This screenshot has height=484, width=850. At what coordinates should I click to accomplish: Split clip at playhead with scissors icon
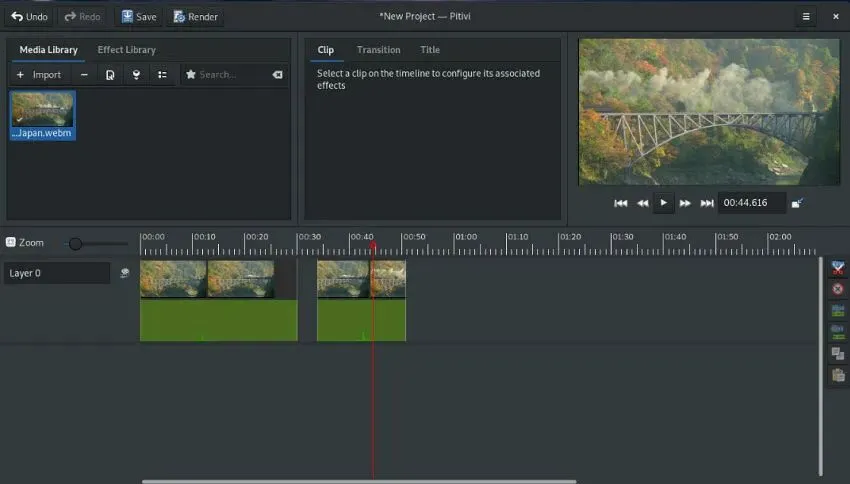838,268
